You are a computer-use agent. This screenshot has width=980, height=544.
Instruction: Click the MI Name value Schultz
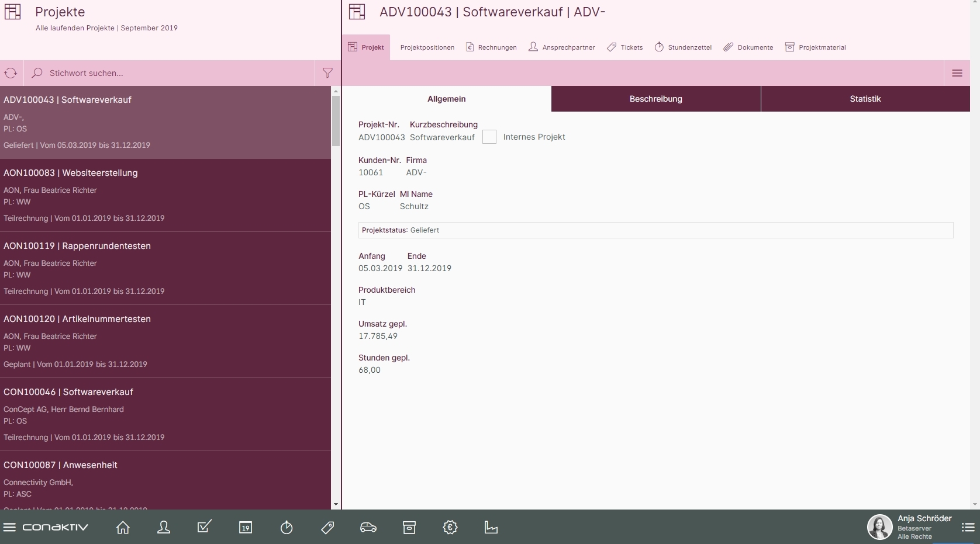pos(414,207)
